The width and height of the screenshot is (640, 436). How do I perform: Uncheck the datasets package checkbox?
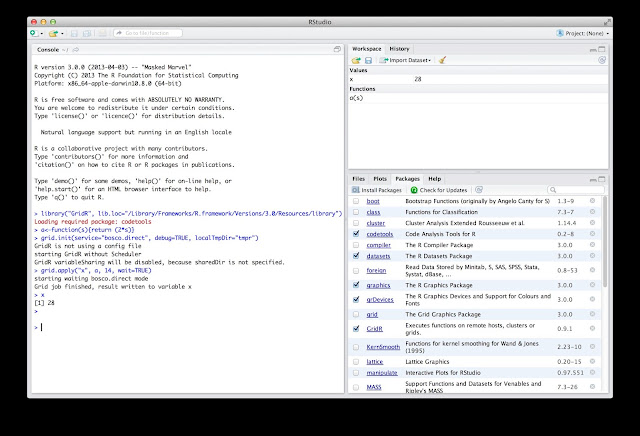coord(356,256)
